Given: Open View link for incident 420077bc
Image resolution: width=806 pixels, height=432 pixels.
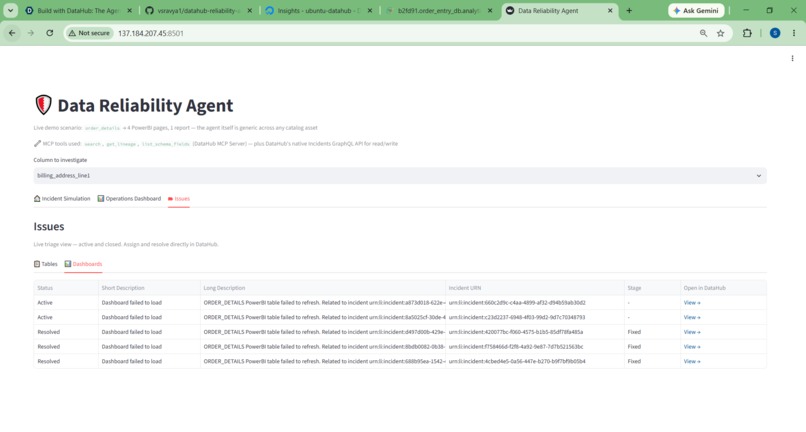Looking at the screenshot, I should click(x=692, y=332).
